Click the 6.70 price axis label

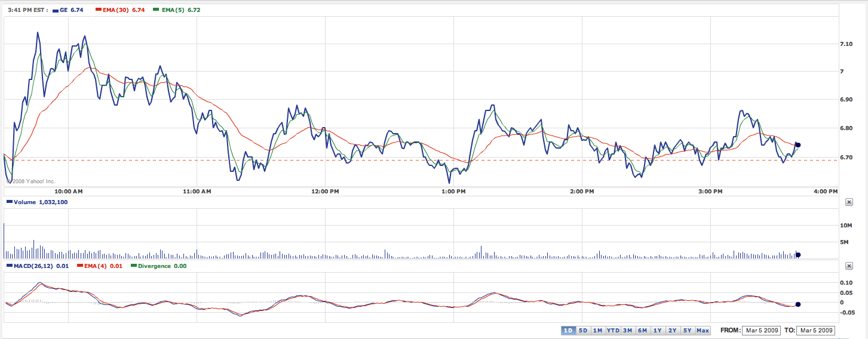pyautogui.click(x=846, y=158)
